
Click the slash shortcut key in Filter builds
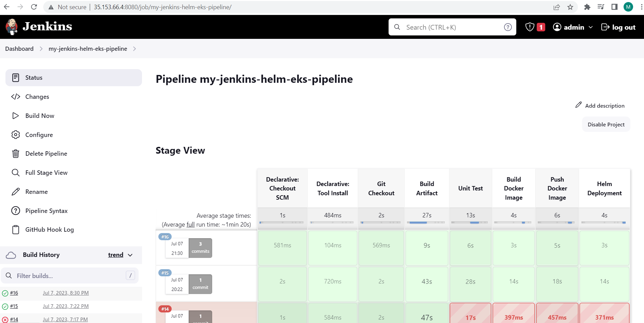coord(130,275)
